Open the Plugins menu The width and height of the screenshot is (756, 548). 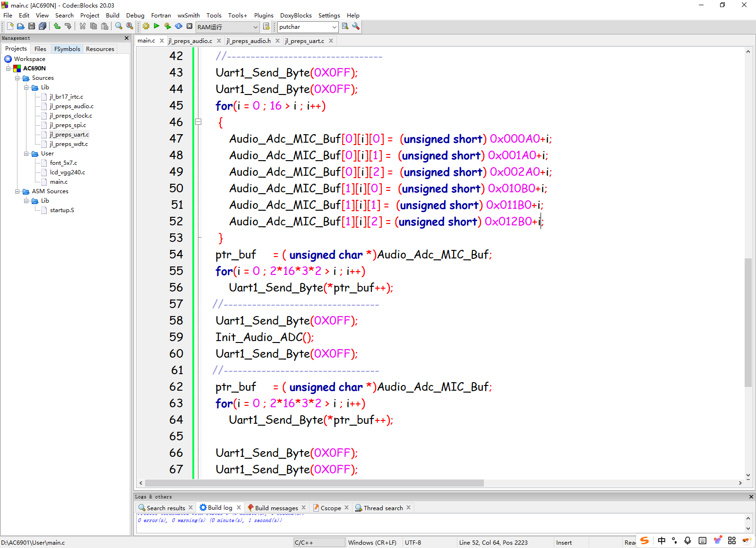pos(264,15)
